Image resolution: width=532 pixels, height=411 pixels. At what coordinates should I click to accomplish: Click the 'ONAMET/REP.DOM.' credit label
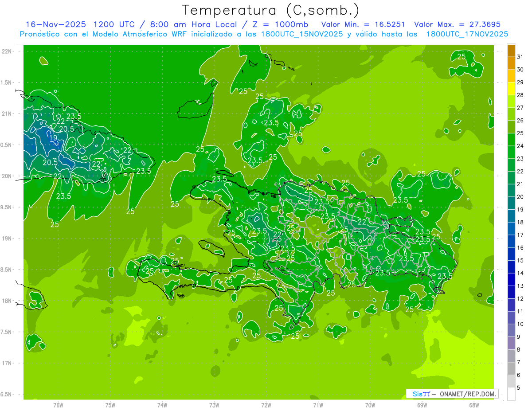pos(467,394)
